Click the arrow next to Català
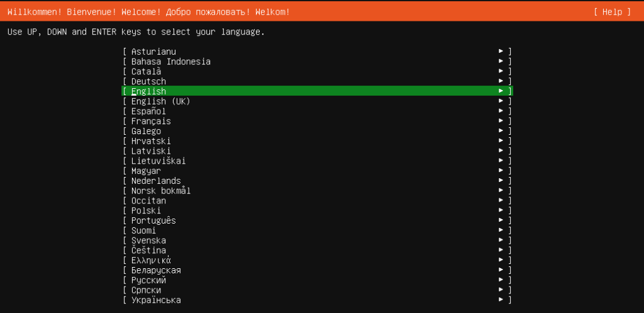Image resolution: width=644 pixels, height=313 pixels. pos(501,71)
